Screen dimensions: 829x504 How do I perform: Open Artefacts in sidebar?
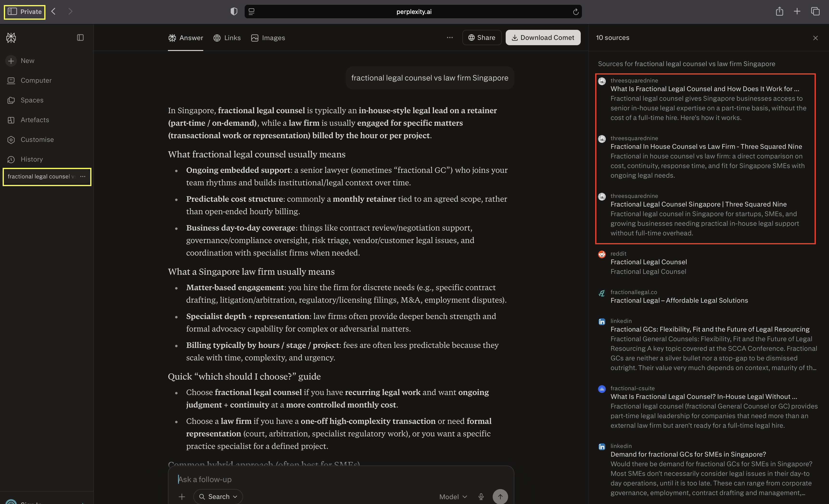point(28,120)
